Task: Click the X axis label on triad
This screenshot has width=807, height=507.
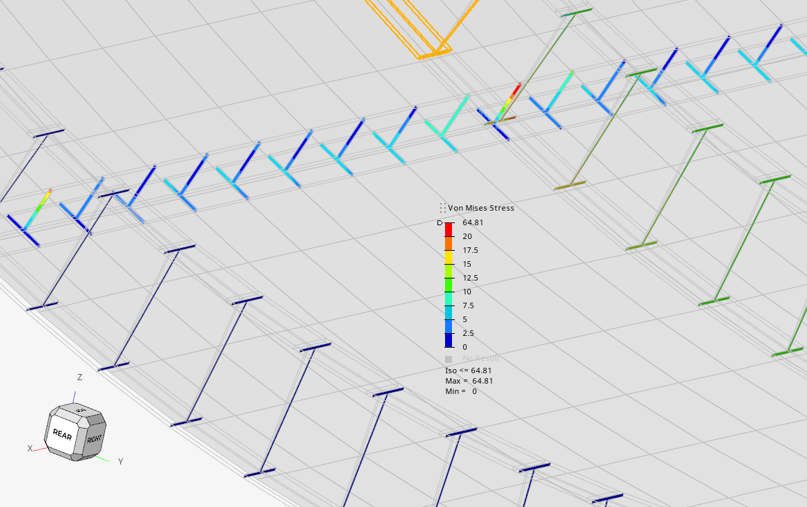Action: [30, 448]
